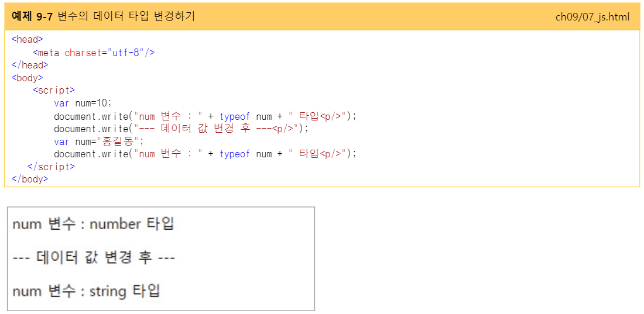Click the title '예제 9-7 변수의 데이터 타입 변경하기'
This screenshot has height=314, width=644.
(x=103, y=16)
